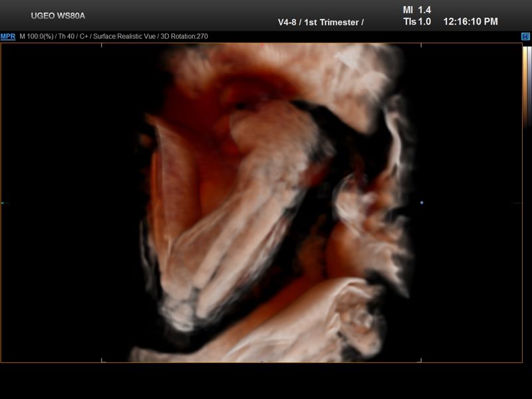
Task: Click the bottom-left ROI corner tick
Action: click(x=102, y=360)
